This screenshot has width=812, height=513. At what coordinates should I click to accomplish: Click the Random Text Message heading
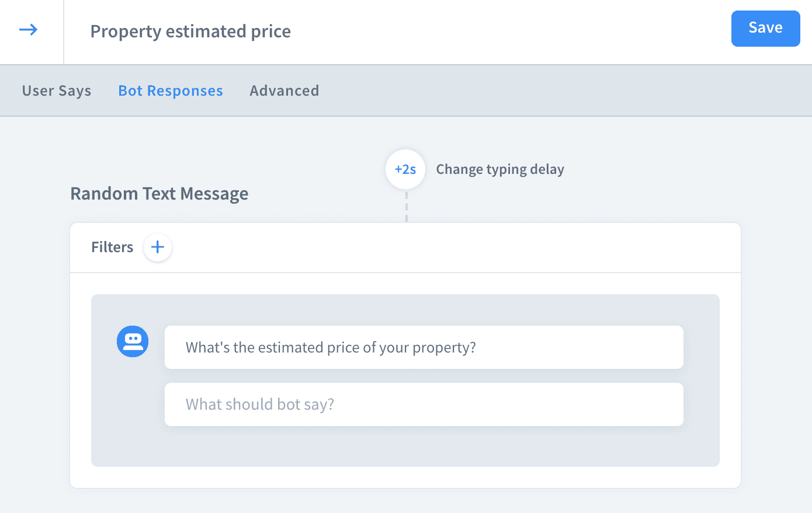[x=159, y=194]
